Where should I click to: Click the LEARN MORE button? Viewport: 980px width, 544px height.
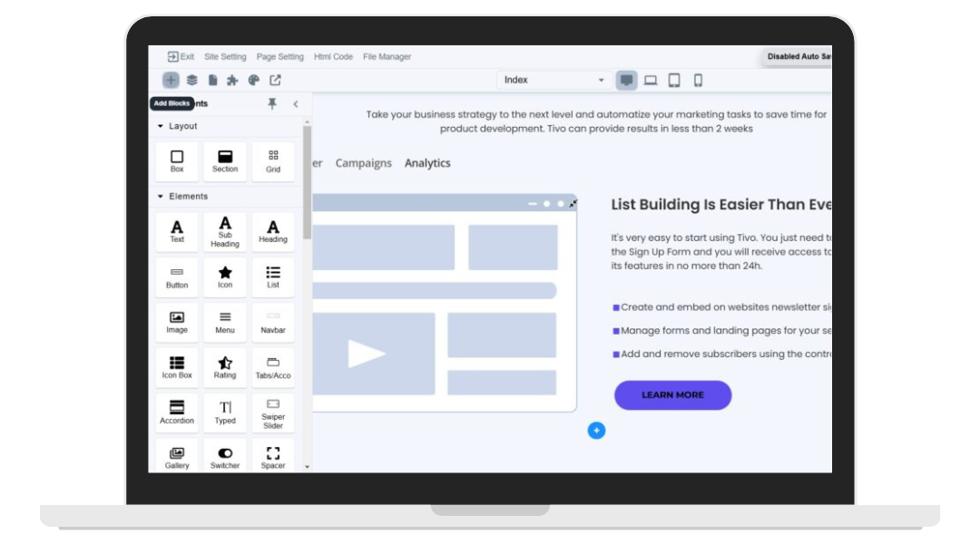pyautogui.click(x=672, y=395)
